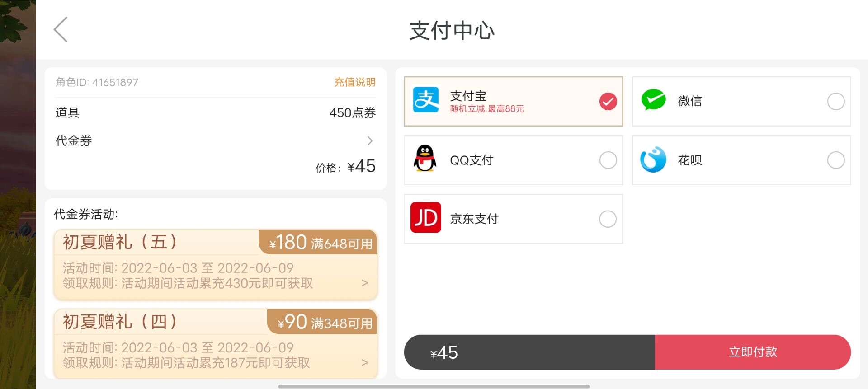868x389 pixels.
Task: Select the QQ支付 radio button
Action: click(x=608, y=160)
